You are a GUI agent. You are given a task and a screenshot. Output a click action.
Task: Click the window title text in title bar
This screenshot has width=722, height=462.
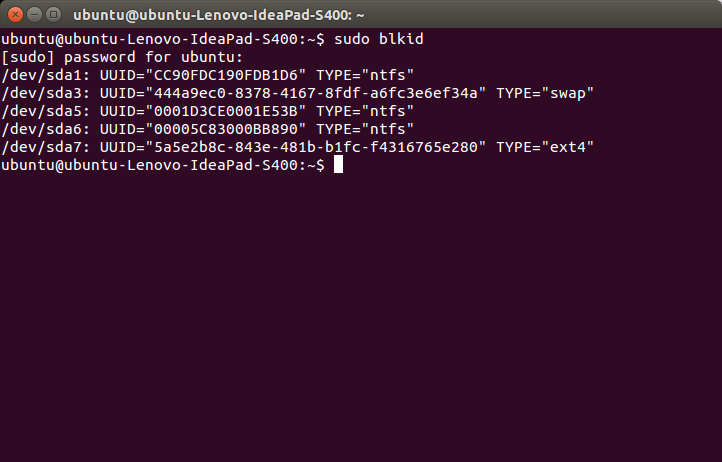(x=219, y=15)
